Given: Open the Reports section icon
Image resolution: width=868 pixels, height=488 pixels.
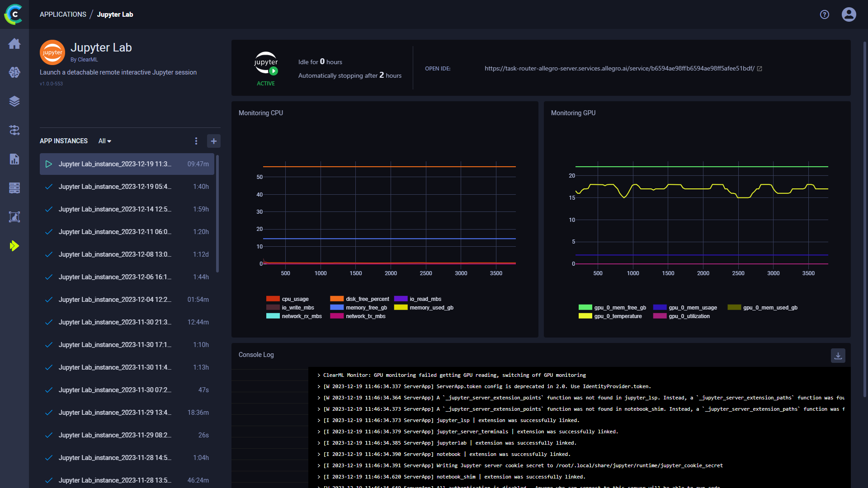Looking at the screenshot, I should [14, 159].
